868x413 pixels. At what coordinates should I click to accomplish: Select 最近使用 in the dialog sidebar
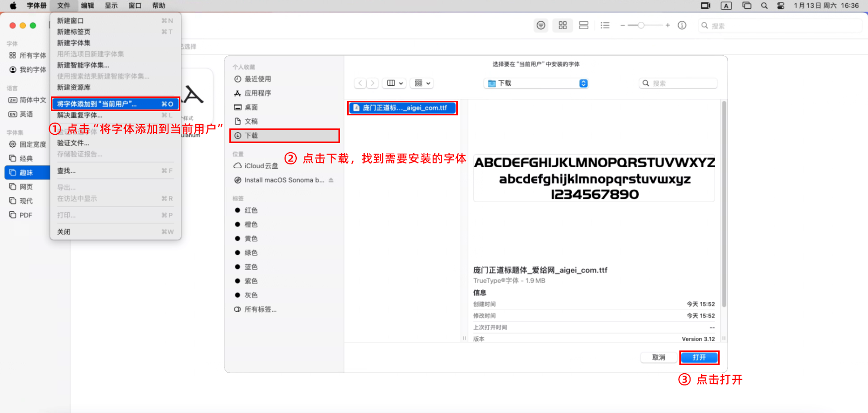coord(284,79)
